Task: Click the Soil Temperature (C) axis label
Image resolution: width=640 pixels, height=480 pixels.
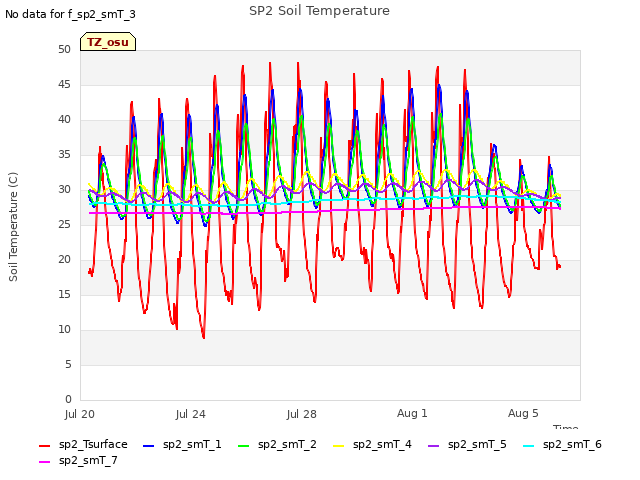Action: (x=13, y=227)
